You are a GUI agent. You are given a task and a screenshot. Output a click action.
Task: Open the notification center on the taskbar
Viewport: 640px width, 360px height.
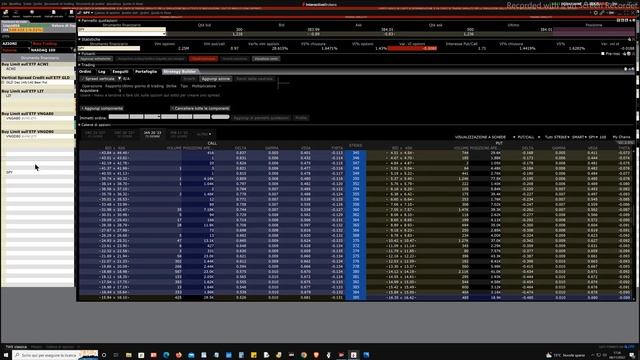tap(632, 355)
